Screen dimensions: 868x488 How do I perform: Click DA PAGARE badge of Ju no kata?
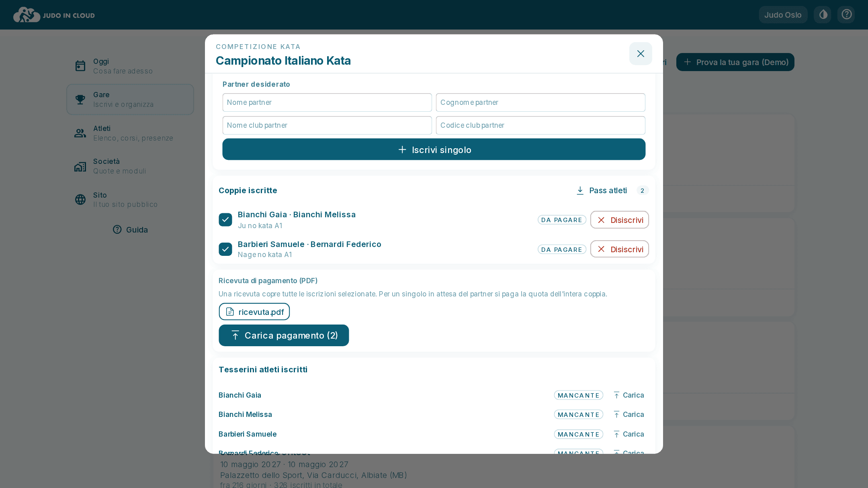point(562,220)
